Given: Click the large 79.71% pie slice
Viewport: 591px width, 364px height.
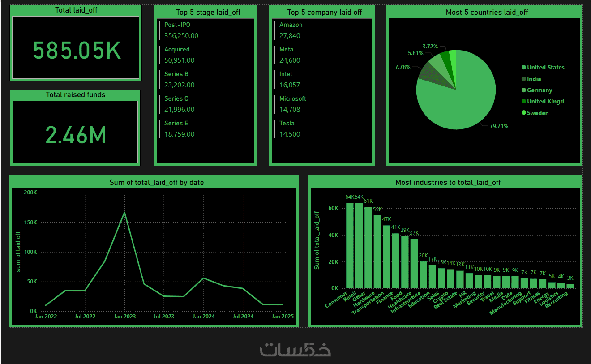Looking at the screenshot, I should click(x=461, y=98).
